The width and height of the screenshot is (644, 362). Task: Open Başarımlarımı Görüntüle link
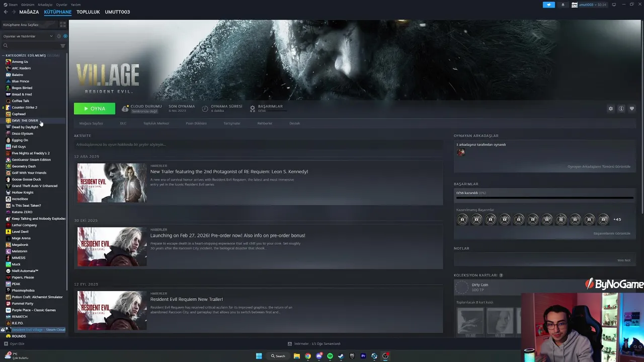click(612, 233)
